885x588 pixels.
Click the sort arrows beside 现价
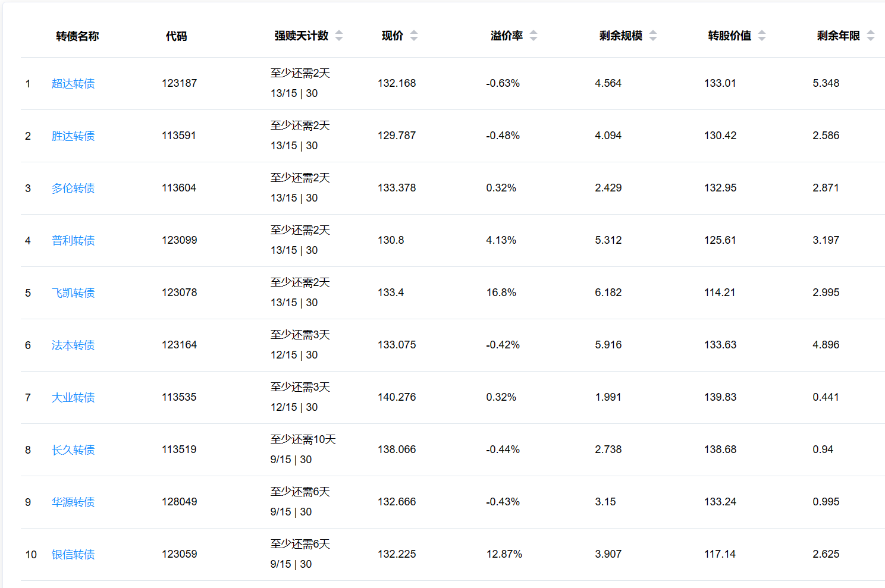(x=414, y=36)
